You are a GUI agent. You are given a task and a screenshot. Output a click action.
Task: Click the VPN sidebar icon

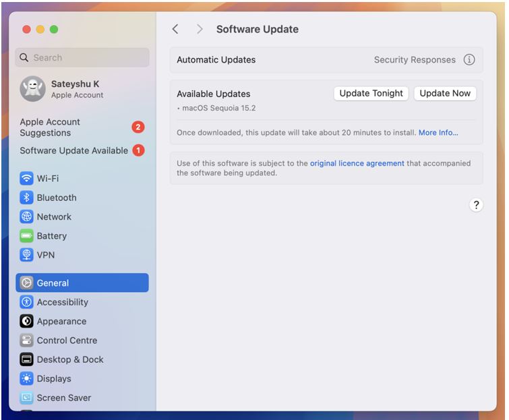coord(26,255)
